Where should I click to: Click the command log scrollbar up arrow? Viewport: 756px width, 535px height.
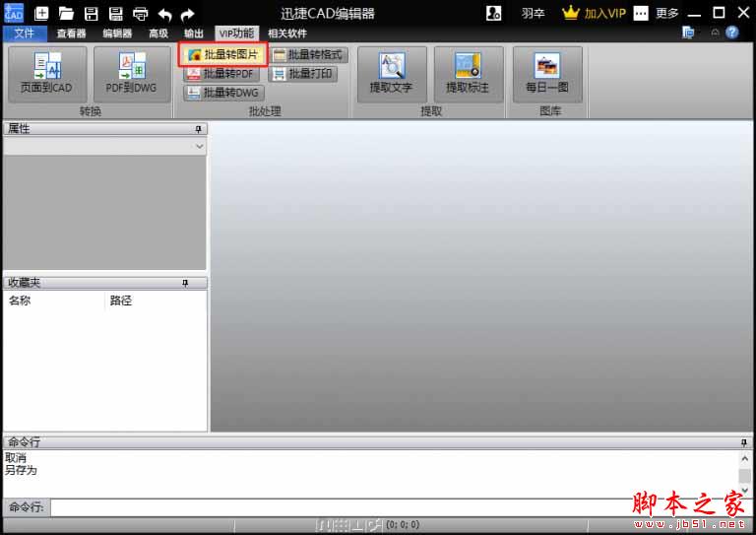tap(745, 458)
